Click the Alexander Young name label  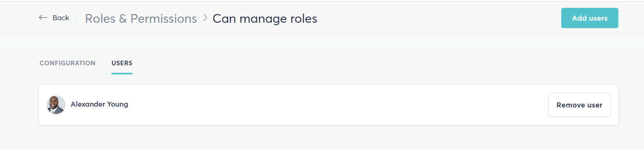(99, 104)
